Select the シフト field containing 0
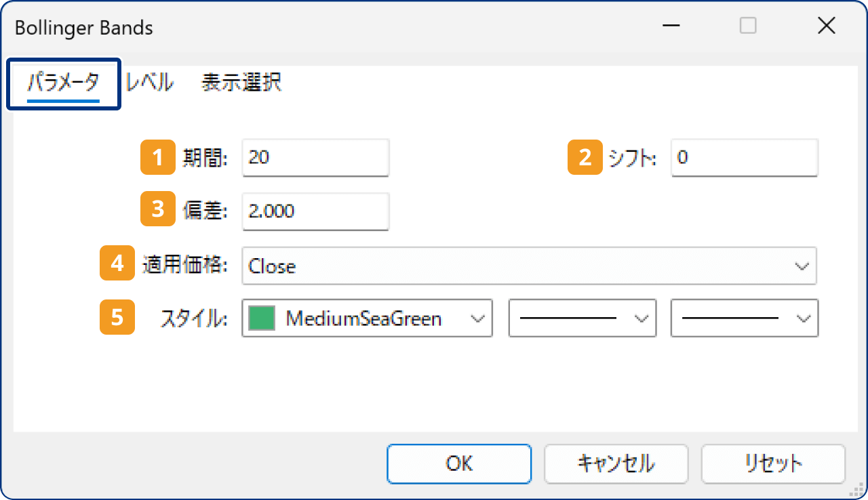 point(744,157)
